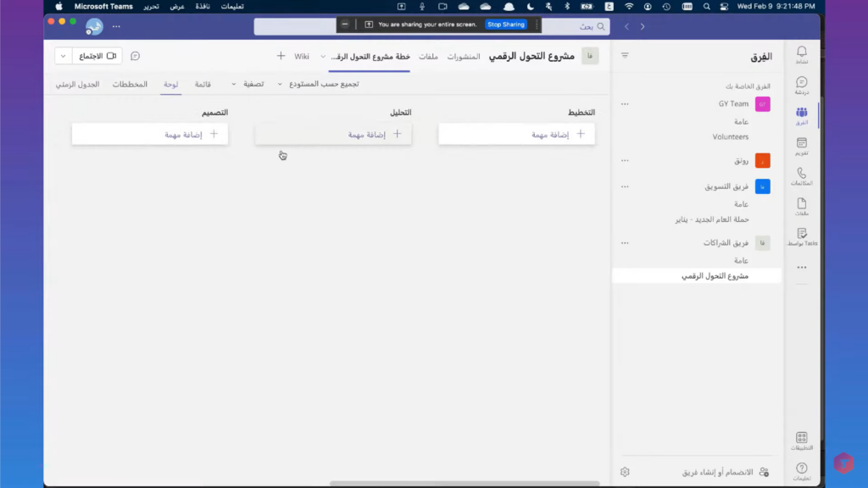Open teams settings gear icon
This screenshot has height=488, width=868.
point(625,472)
